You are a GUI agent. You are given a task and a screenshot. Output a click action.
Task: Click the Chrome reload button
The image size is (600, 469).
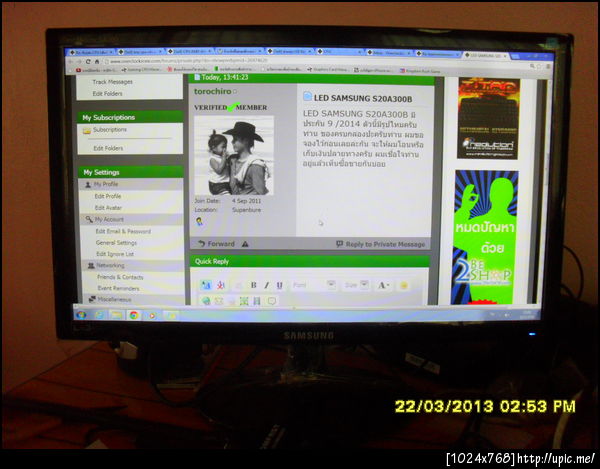[88, 61]
